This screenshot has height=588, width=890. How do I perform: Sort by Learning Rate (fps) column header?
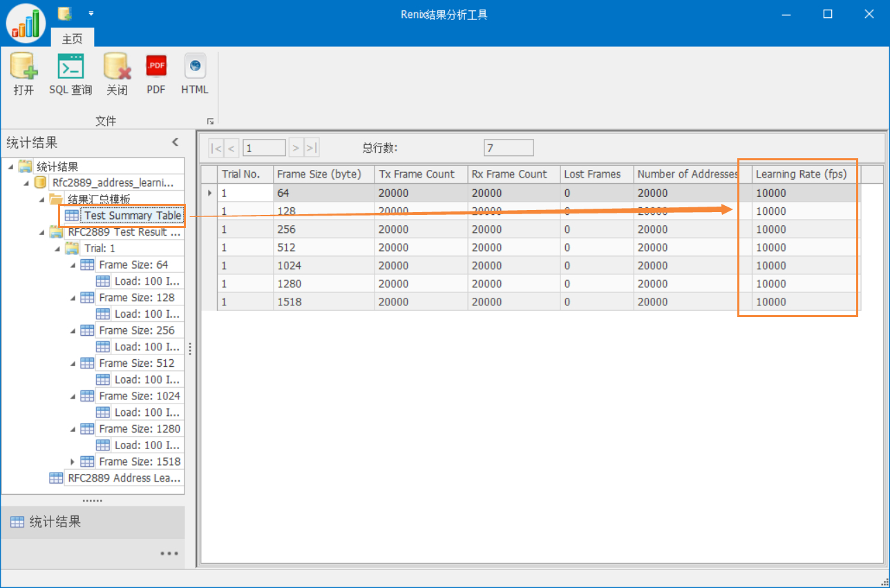coord(806,174)
